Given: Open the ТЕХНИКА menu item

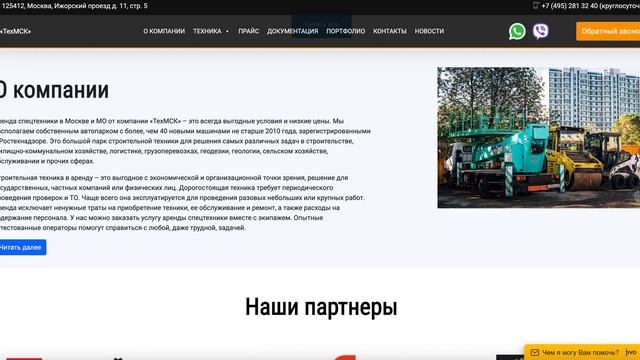Looking at the screenshot, I should click(207, 31).
